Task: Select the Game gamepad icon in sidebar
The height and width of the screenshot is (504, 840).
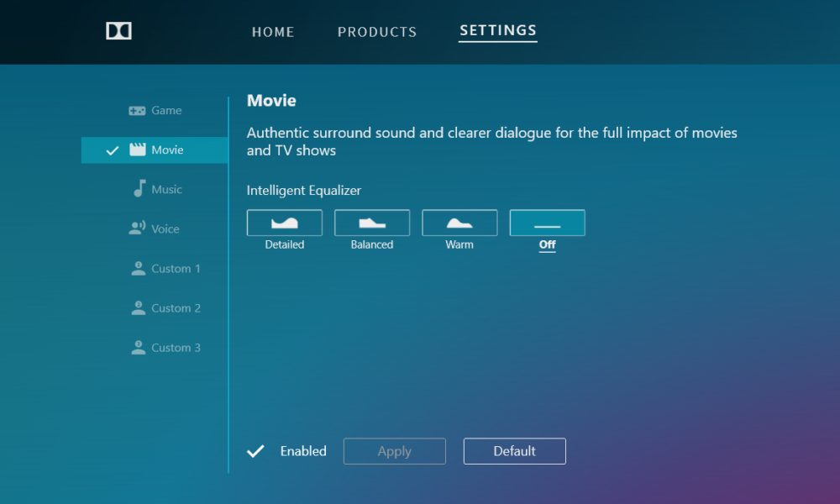Action: (x=137, y=110)
